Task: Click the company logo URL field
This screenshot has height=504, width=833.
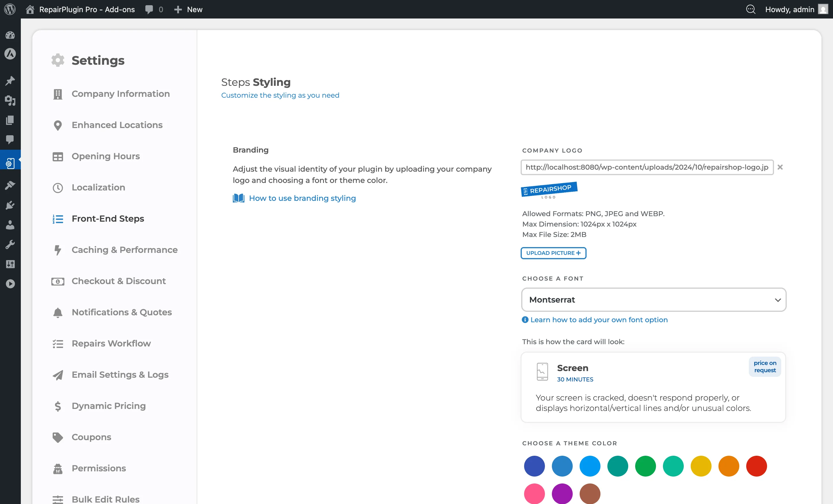Action: point(647,167)
